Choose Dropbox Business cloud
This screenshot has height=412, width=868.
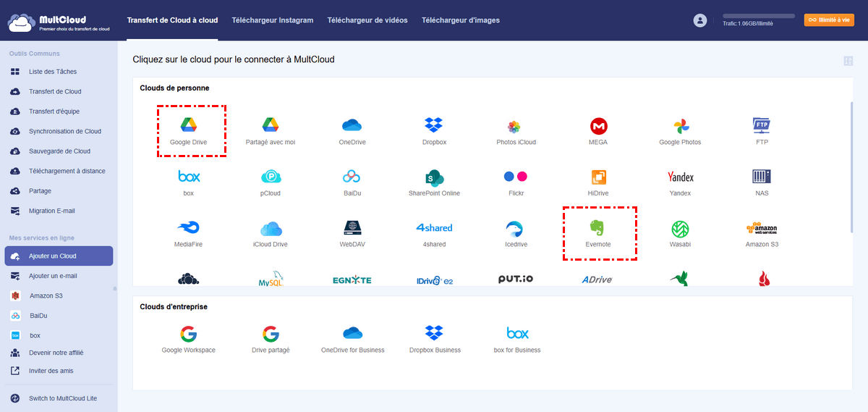pos(434,340)
